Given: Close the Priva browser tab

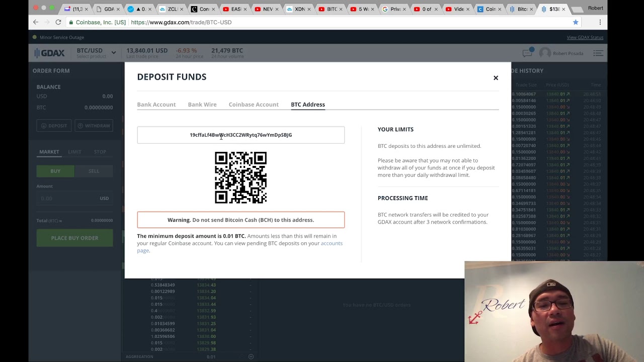Looking at the screenshot, I should 405,9.
